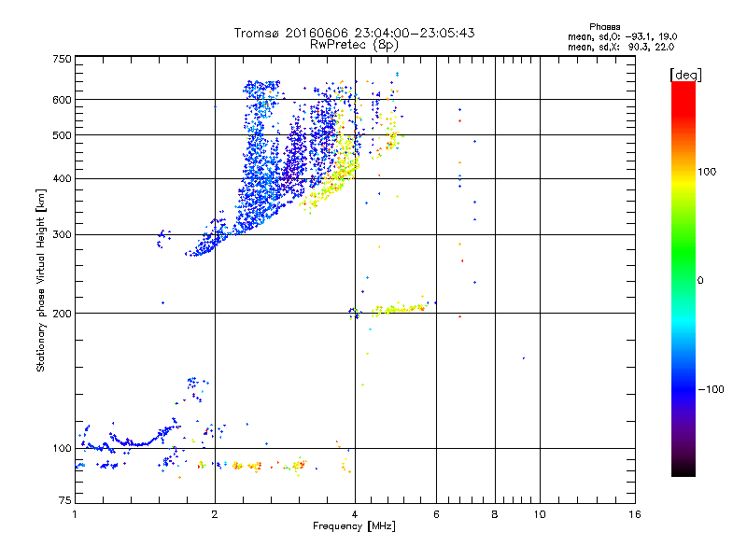Click the plot title 'Tromsø 20160606 23:04:00-23:05:43'
This screenshot has height=560, width=747.
(354, 33)
